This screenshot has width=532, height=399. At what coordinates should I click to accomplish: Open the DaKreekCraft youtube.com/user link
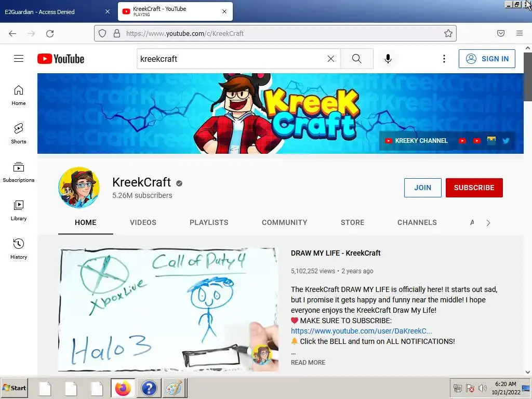tap(362, 331)
